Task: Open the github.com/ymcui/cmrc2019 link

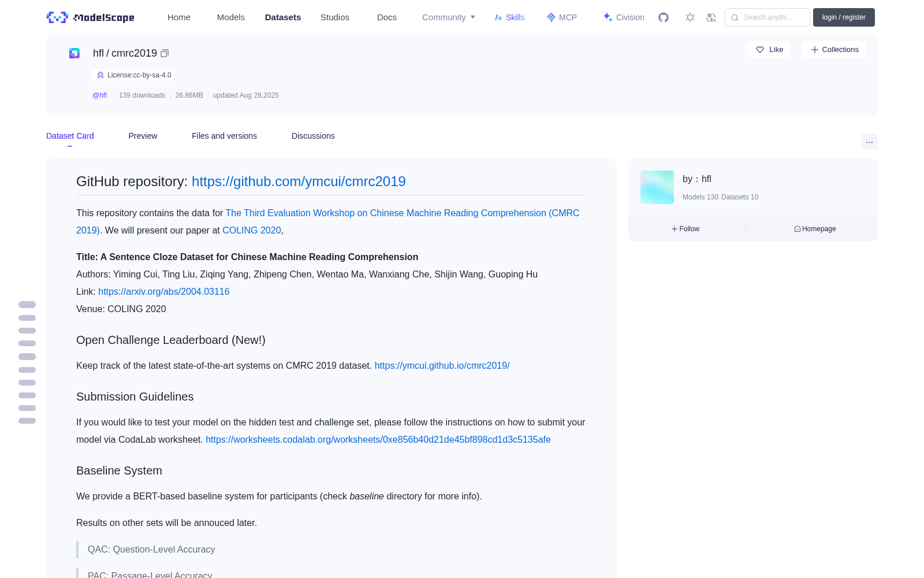Action: [x=299, y=181]
